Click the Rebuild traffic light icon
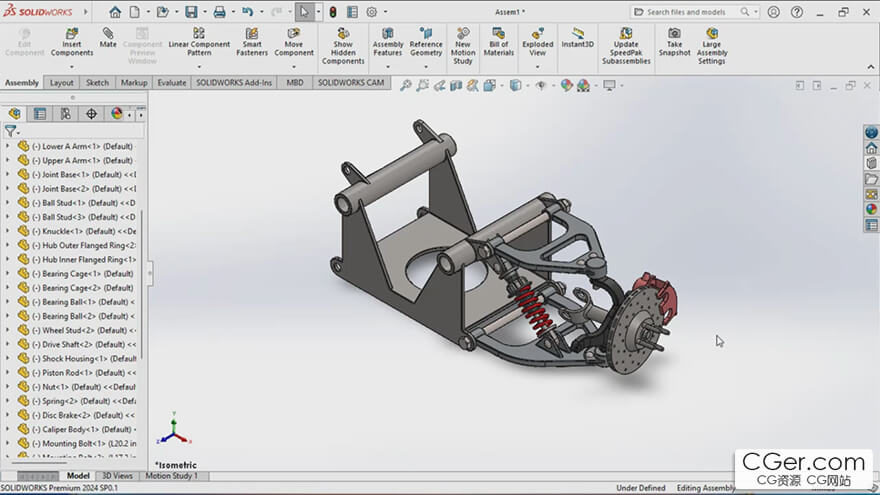 (333, 12)
